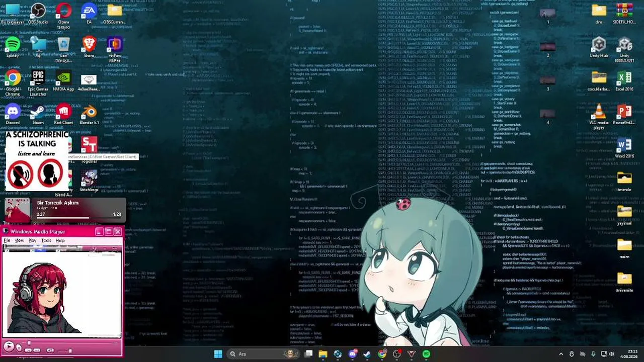Open the SIDEFX archive desktop icon
The width and height of the screenshot is (644, 362).
click(624, 14)
